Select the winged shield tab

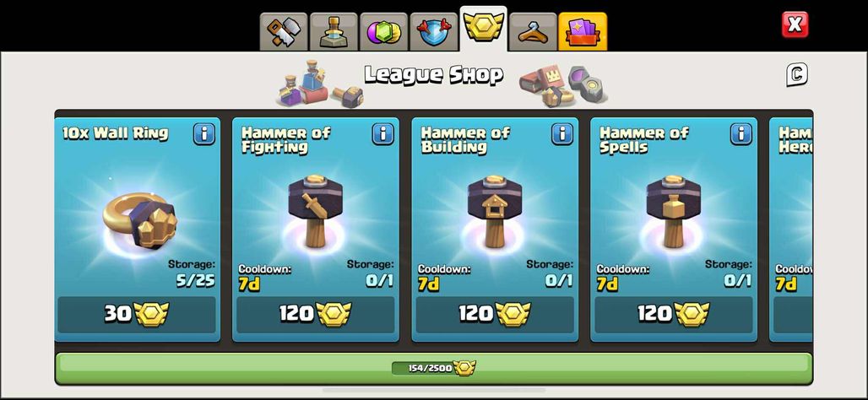point(433,32)
